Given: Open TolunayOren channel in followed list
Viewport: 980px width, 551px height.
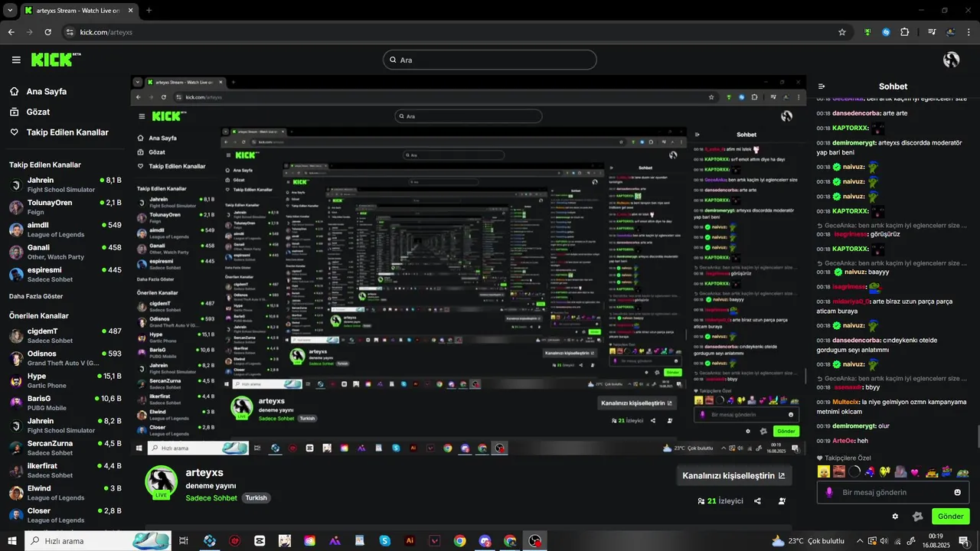Looking at the screenshot, I should coord(65,207).
